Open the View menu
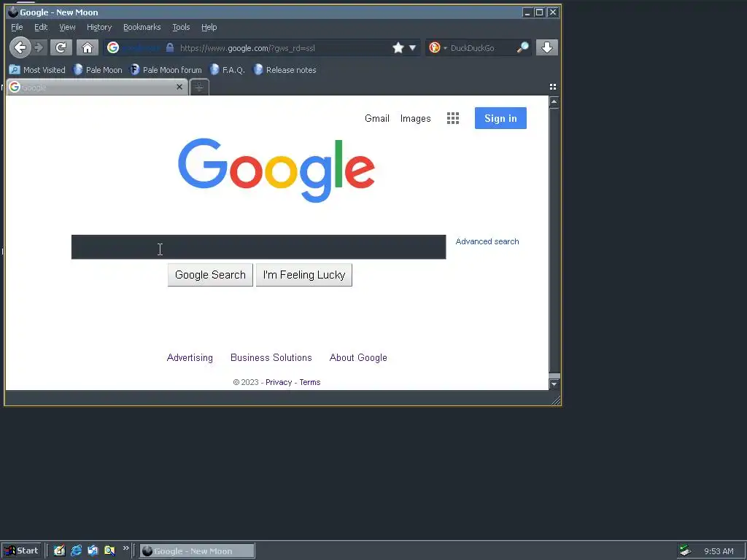The height and width of the screenshot is (560, 747). point(67,27)
